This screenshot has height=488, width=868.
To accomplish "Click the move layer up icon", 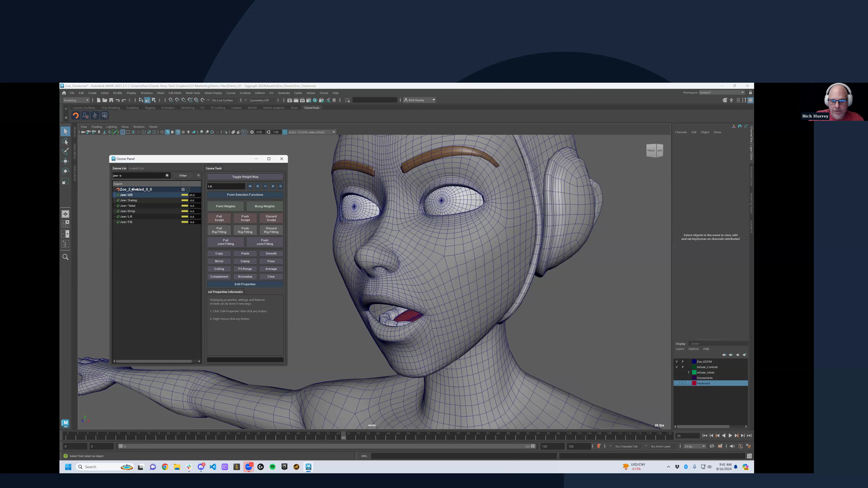I will click(724, 355).
